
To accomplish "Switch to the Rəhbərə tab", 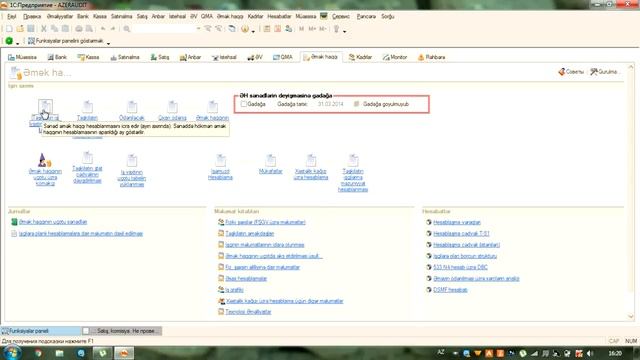I will 431,57.
